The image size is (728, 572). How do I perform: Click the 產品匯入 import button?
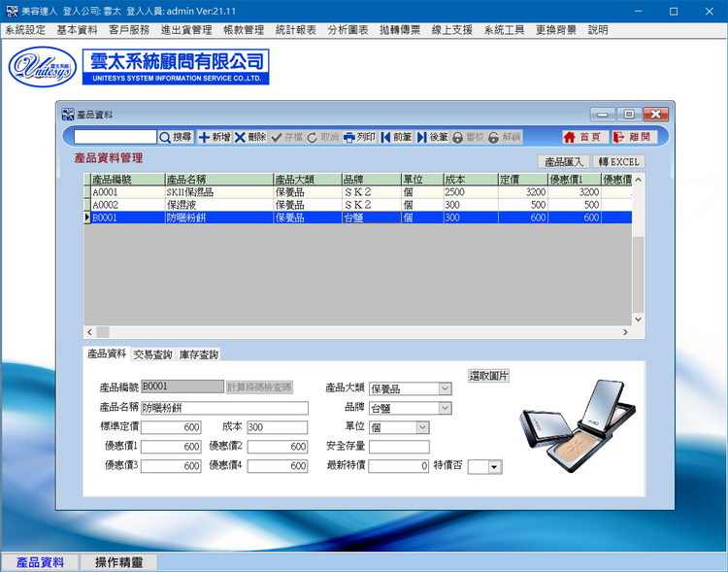[563, 161]
